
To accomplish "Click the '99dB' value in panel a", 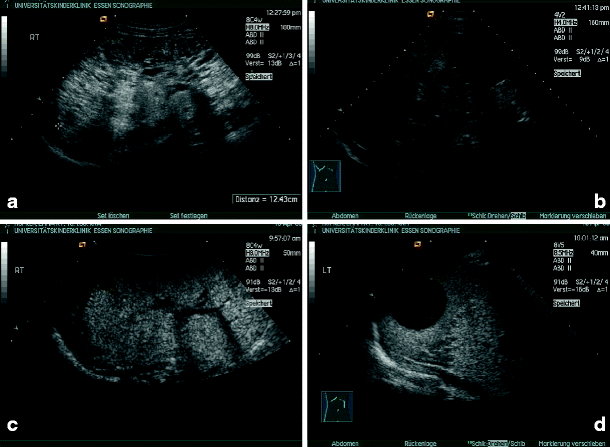I will [x=253, y=56].
